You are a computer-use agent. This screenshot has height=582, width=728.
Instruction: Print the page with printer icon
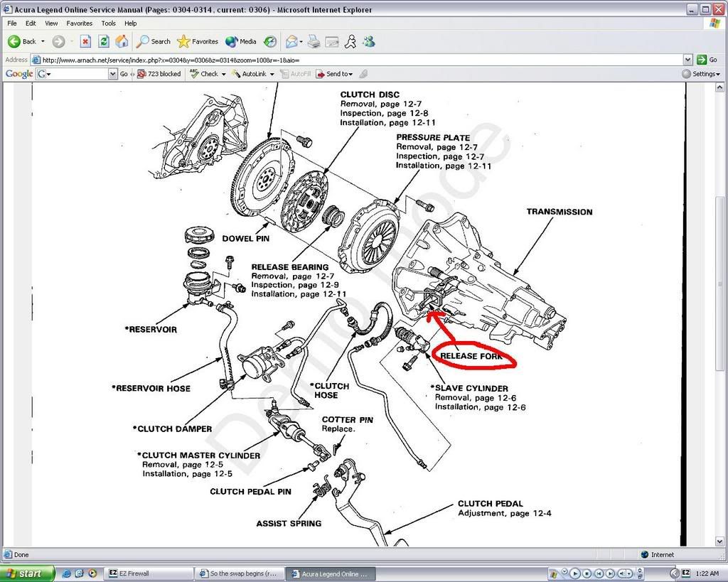click(314, 42)
